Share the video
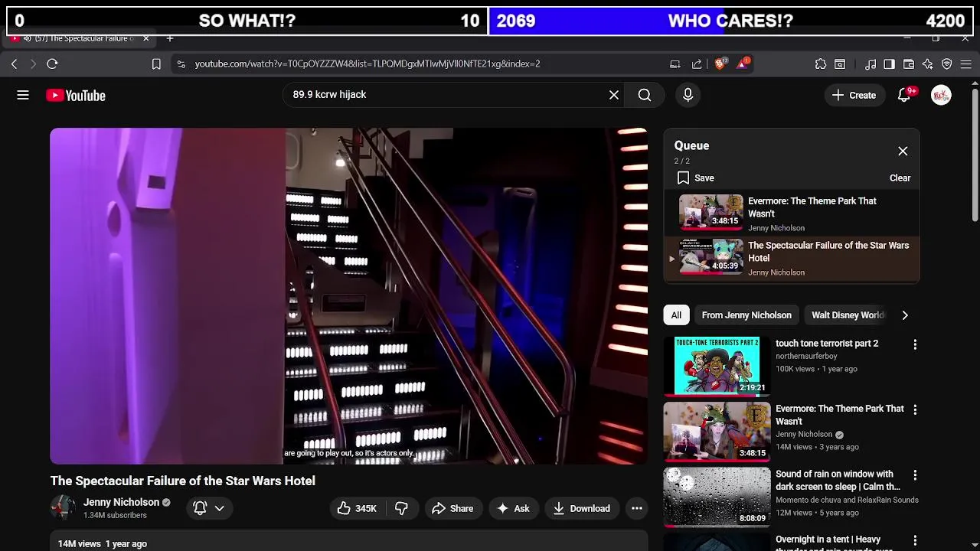Image resolution: width=980 pixels, height=551 pixels. coord(452,508)
